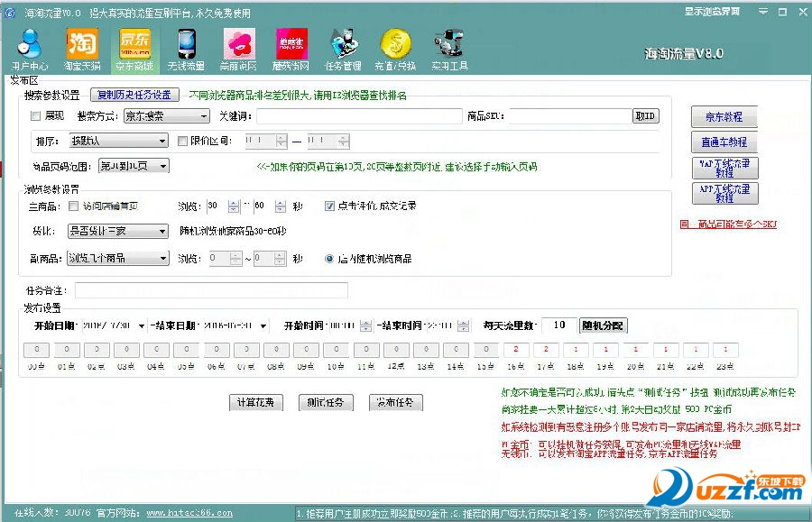
Task: Open the official website link www.haitao166.com
Action: coord(189,513)
